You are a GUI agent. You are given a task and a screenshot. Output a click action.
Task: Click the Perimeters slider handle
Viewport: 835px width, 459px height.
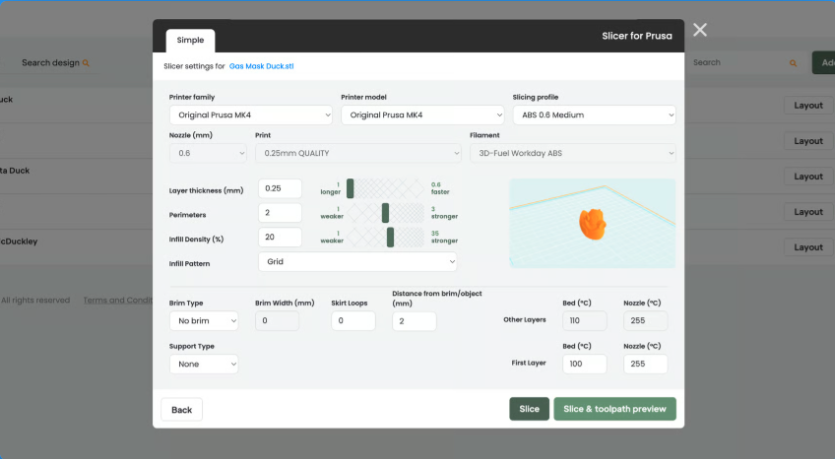(x=385, y=213)
